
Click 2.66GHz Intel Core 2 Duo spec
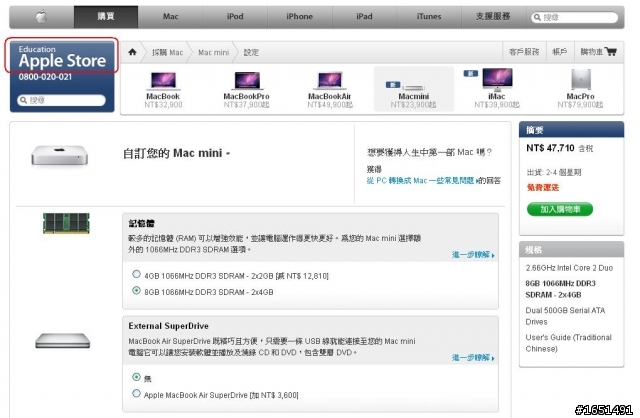[x=569, y=268]
